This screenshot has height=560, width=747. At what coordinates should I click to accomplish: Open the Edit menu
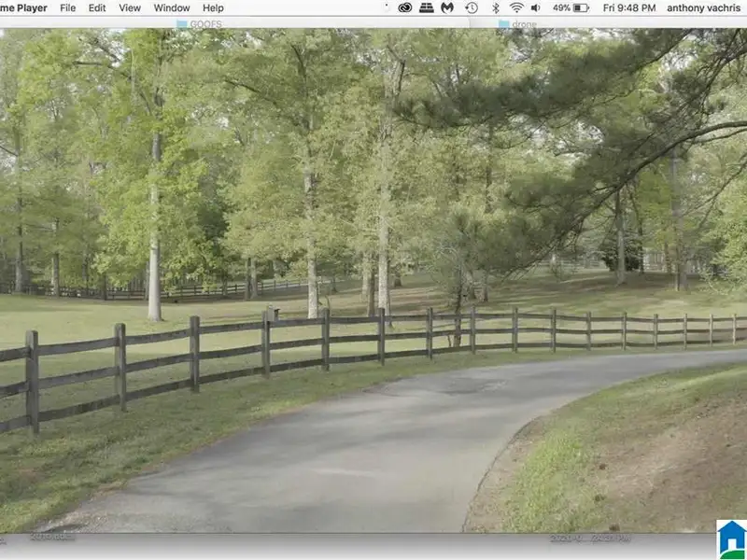[97, 7]
